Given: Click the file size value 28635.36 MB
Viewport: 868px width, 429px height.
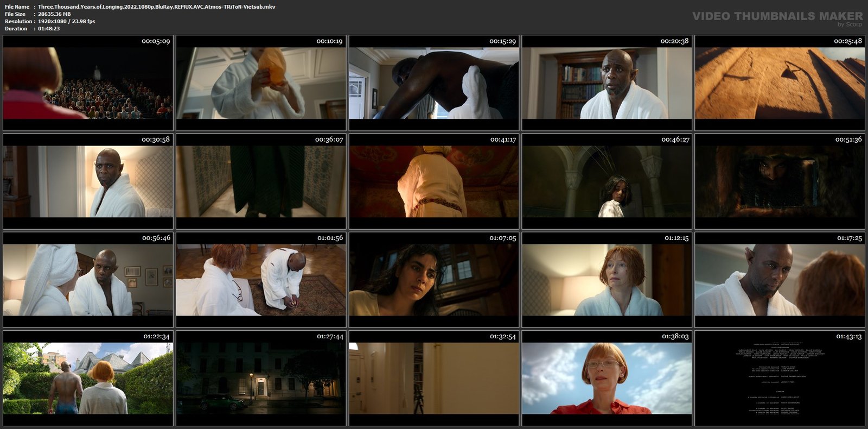Looking at the screenshot, I should click(x=54, y=14).
